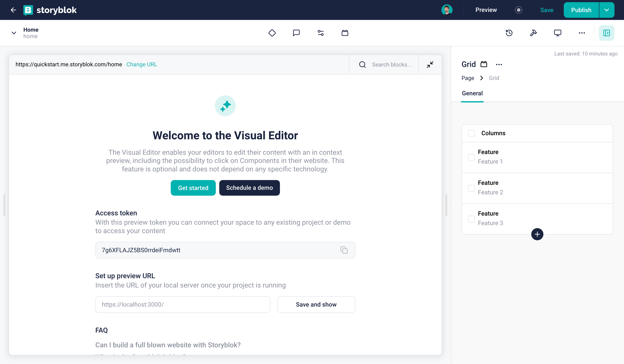This screenshot has height=364, width=624.
Task: Click the Get started button
Action: point(193,188)
